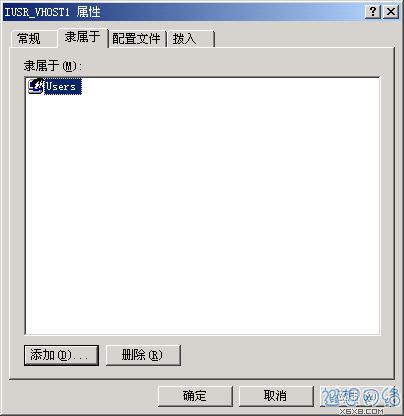
Task: Click the X6X8.COM watermark text
Action: pyautogui.click(x=362, y=411)
